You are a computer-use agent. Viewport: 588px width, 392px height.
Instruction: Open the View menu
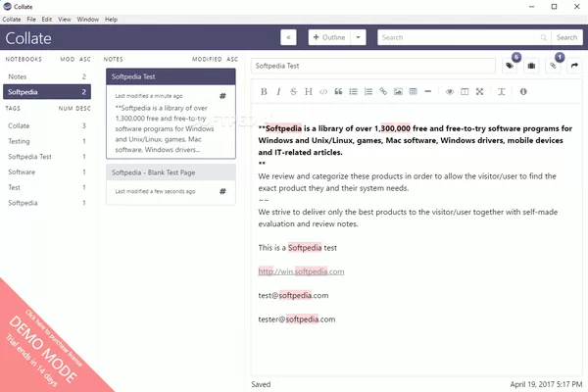click(64, 19)
